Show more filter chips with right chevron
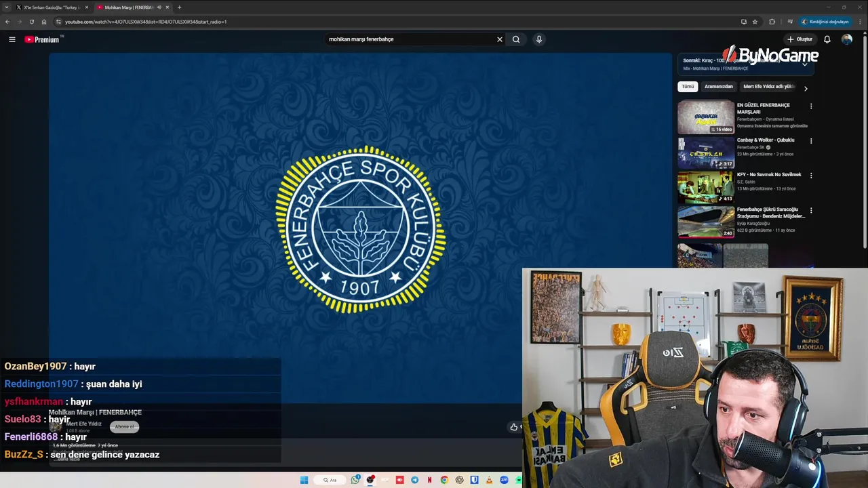Viewport: 868px width, 488px height. click(x=806, y=88)
